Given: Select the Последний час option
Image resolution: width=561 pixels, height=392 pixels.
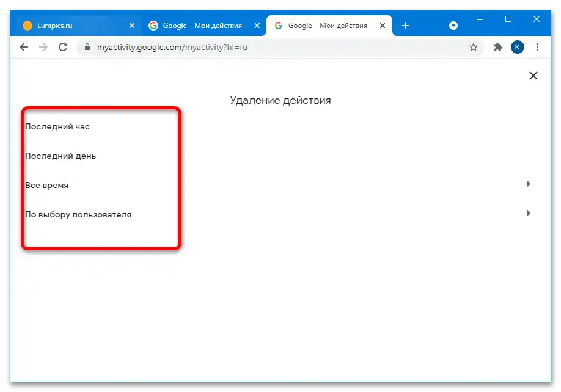Looking at the screenshot, I should pyautogui.click(x=57, y=126).
